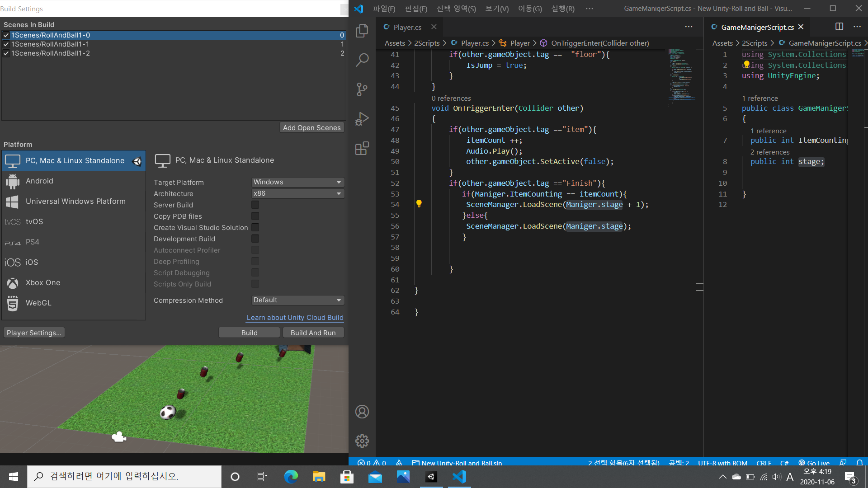The height and width of the screenshot is (488, 868).
Task: Open the VS Code Explorer icon
Action: 362,30
